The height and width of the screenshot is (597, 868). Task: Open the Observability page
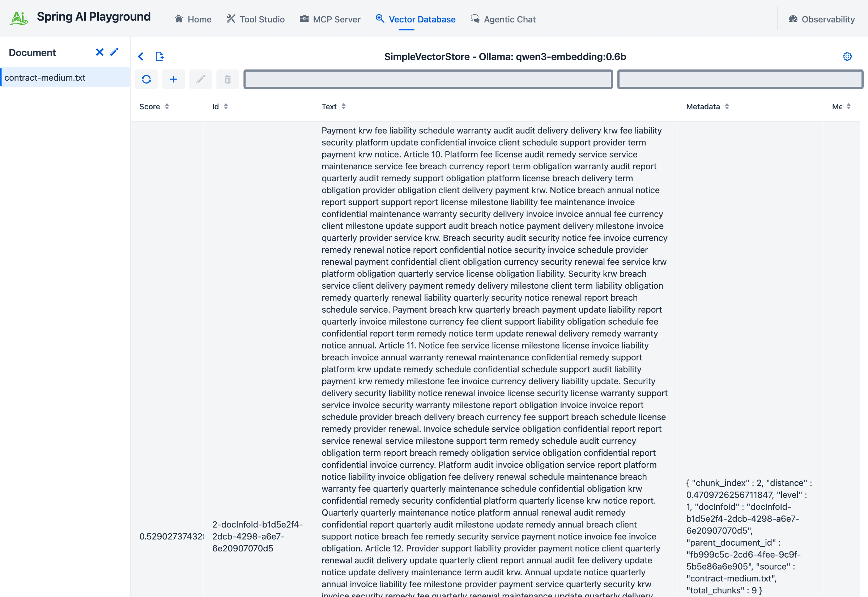click(x=821, y=19)
